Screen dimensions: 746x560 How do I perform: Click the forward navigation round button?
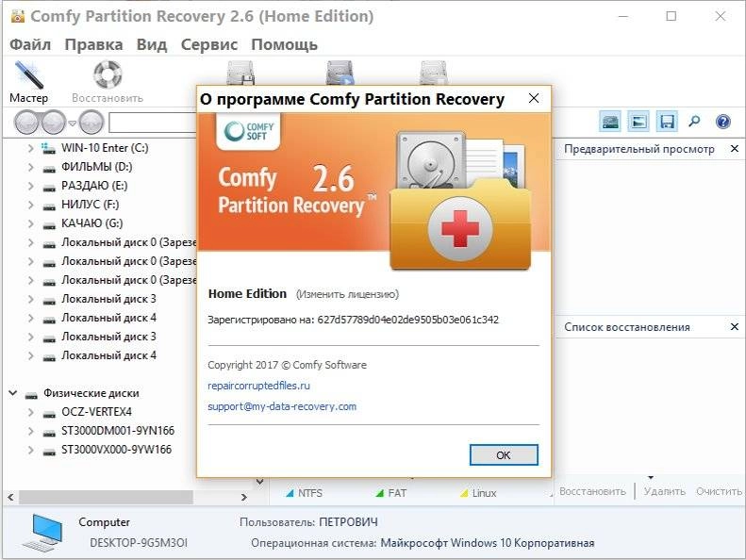53,123
